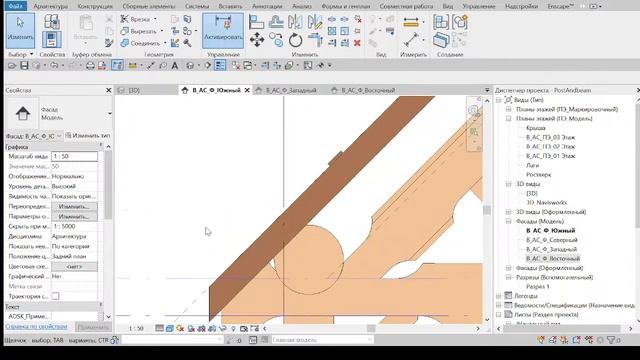Click the Copy tool icon beside Move
This screenshot has height=360, width=640.
pyautogui.click(x=276, y=40)
